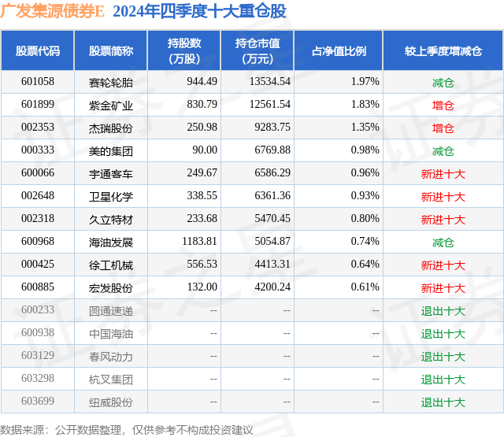
Task: Click market value 4200.24 for 宏发股份
Action: point(272,287)
